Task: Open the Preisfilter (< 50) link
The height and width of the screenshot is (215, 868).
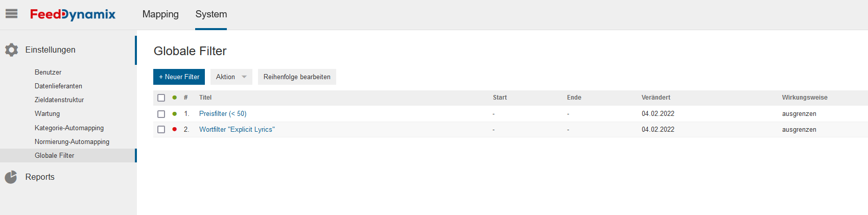Action: tap(223, 114)
